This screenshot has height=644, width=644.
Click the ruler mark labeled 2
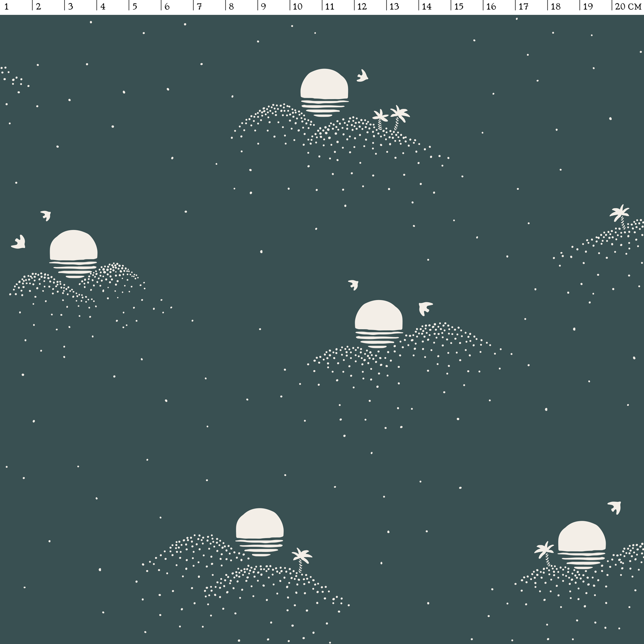[38, 7]
